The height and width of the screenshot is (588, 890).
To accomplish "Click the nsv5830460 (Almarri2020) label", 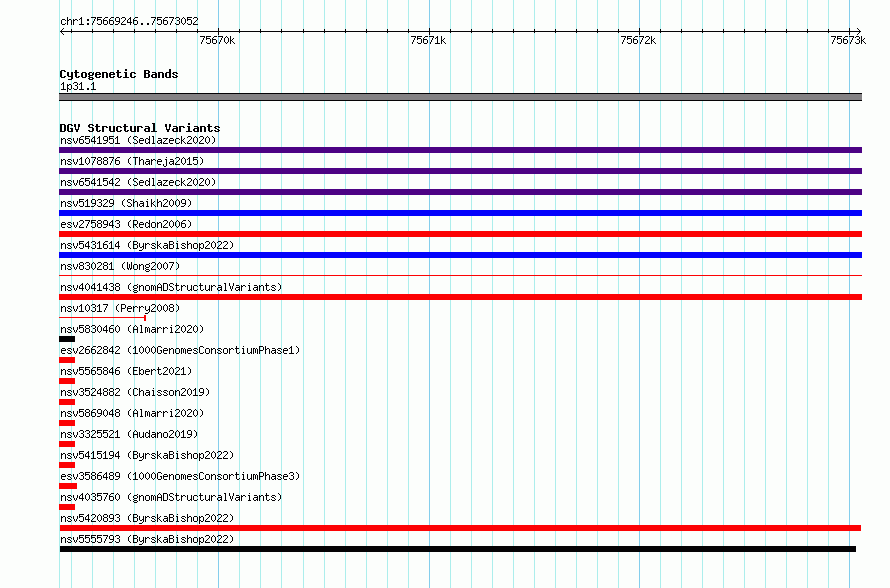I will [x=132, y=329].
